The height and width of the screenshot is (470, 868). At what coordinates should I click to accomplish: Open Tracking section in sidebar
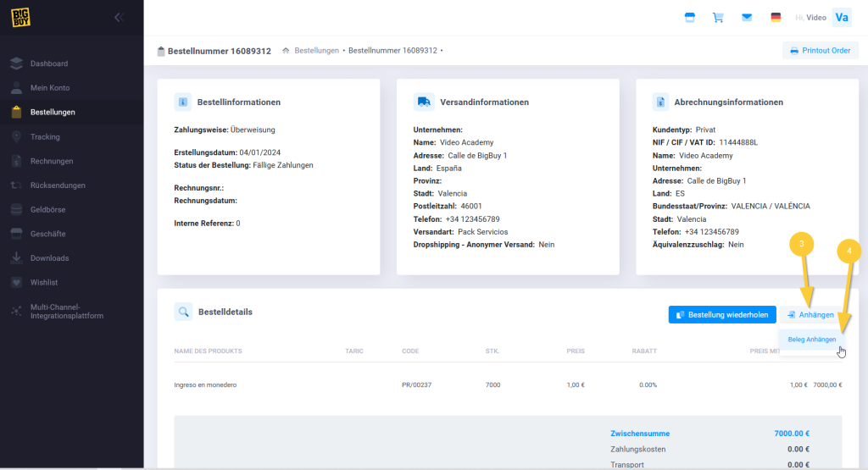(x=45, y=136)
